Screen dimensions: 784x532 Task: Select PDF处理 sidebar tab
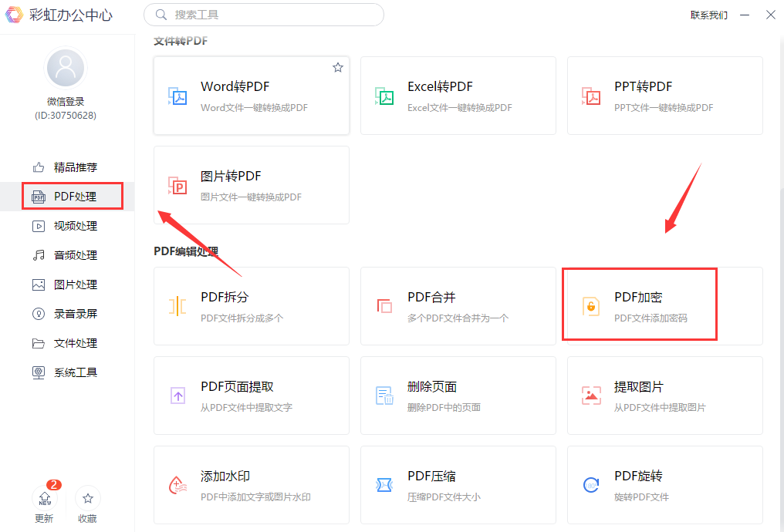67,197
